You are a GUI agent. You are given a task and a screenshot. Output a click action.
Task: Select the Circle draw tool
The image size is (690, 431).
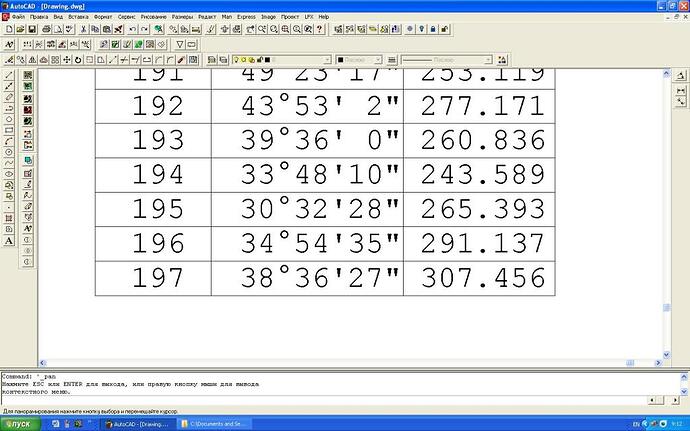9,152
